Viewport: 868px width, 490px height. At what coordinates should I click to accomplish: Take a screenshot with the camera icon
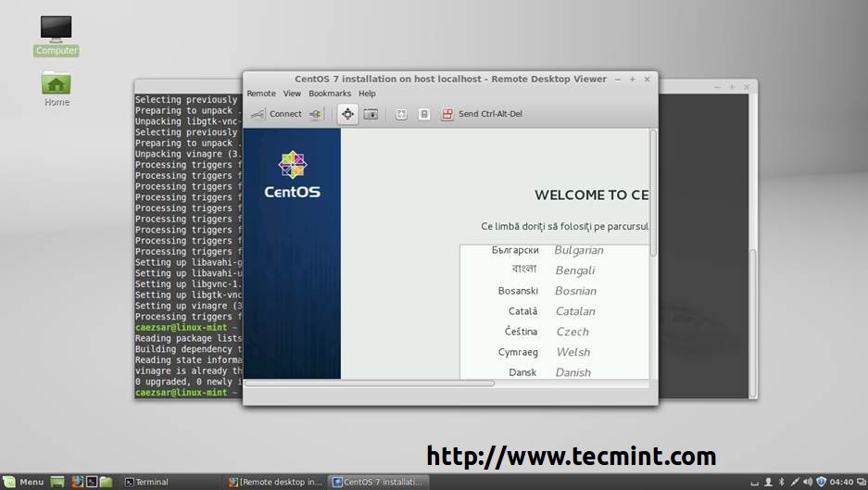pyautogui.click(x=371, y=114)
